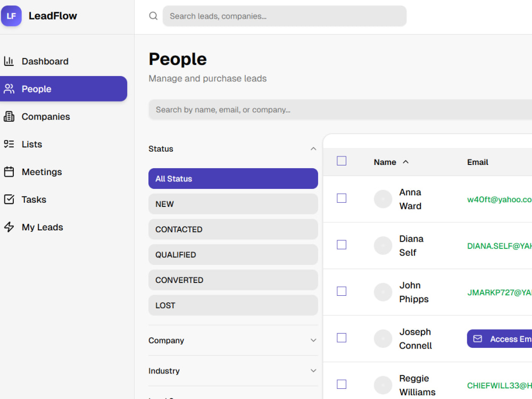The width and height of the screenshot is (532, 399).
Task: Filter by NEW status
Action: point(233,204)
